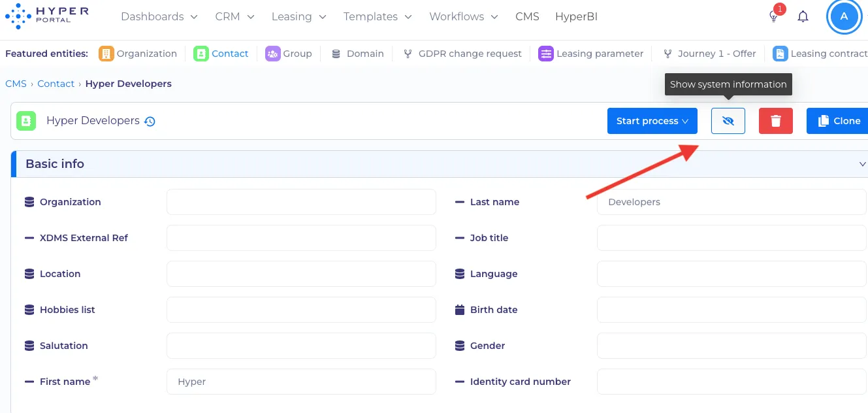Open the Start process dropdown
868x413 pixels.
point(652,121)
